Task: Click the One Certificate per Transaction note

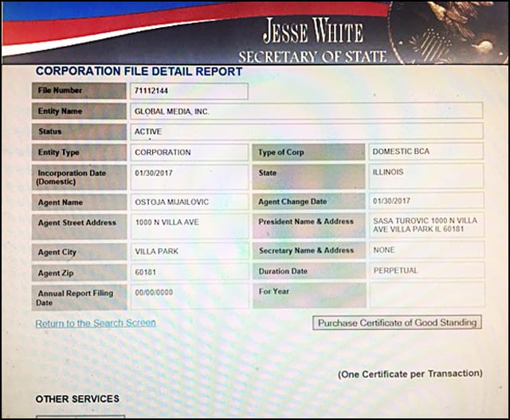Action: coord(410,374)
